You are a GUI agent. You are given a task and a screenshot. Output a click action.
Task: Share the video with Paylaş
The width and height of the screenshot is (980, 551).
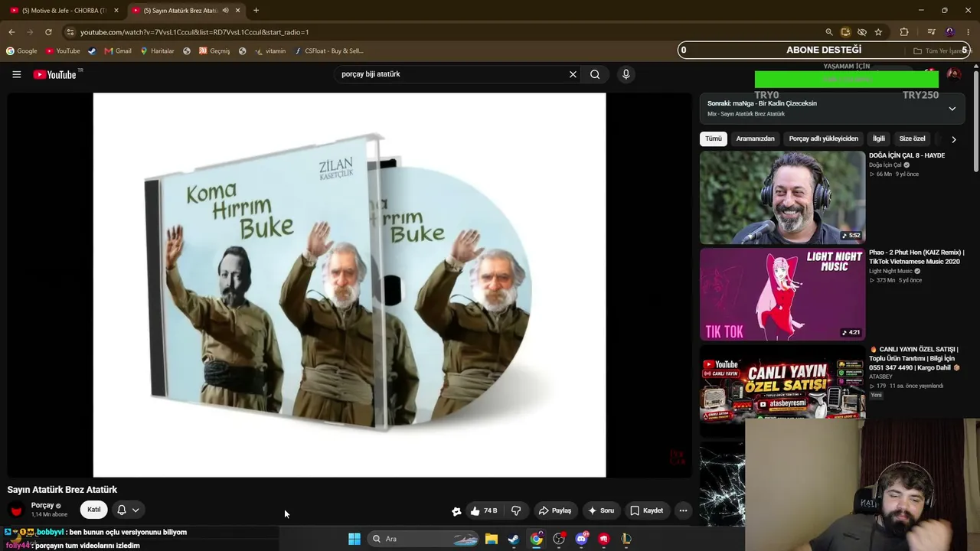555,510
